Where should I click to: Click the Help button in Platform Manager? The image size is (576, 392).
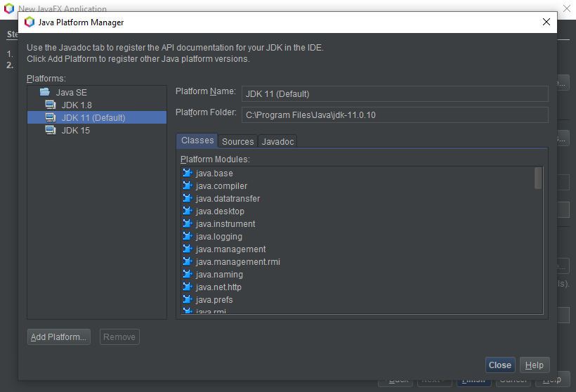pos(535,365)
